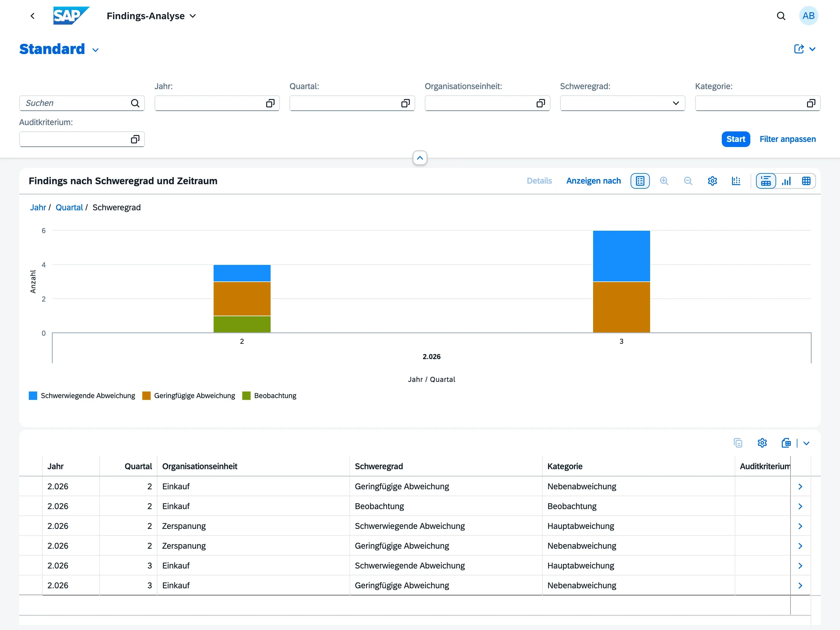Zoom out of the chart
This screenshot has width=840, height=630.
click(x=688, y=181)
